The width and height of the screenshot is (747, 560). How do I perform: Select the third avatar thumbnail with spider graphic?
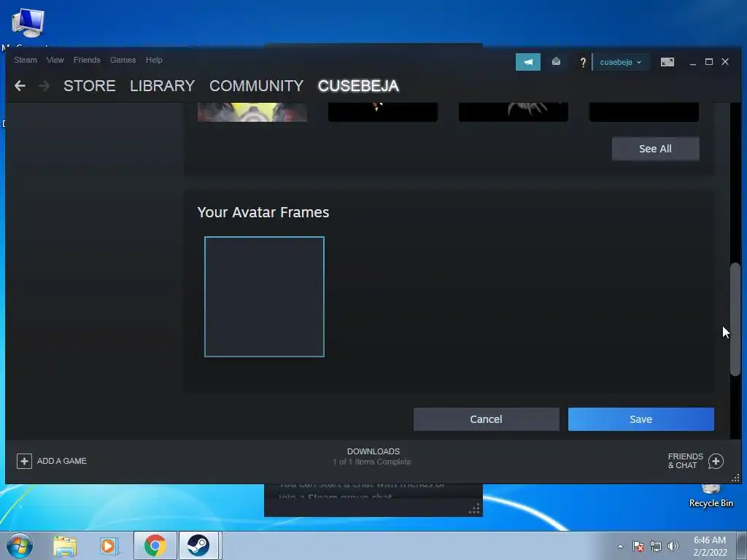click(x=514, y=112)
